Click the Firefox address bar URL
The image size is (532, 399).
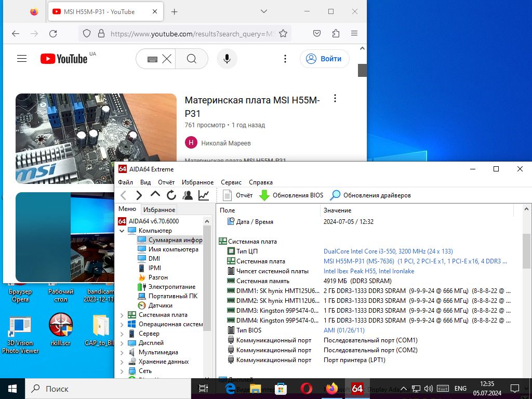(x=192, y=34)
